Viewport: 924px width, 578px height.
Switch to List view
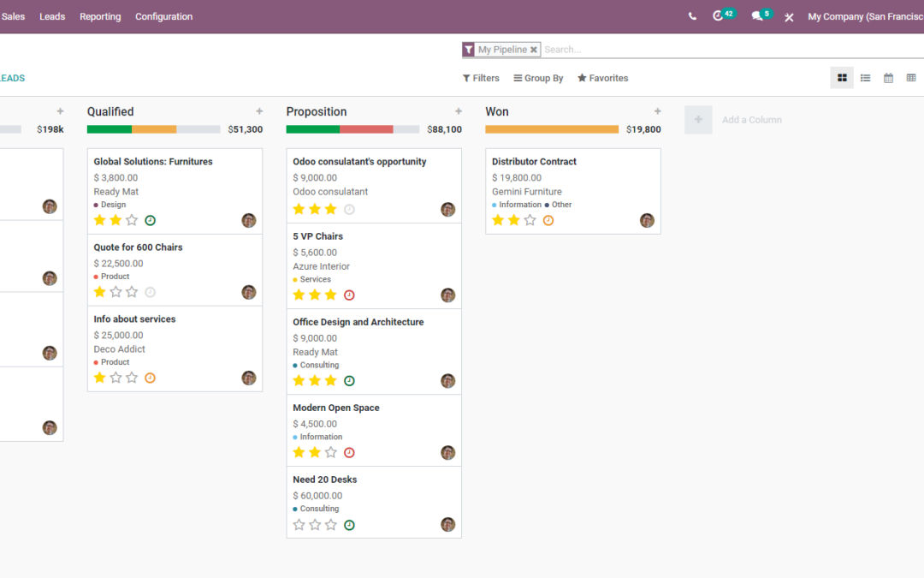tap(865, 78)
